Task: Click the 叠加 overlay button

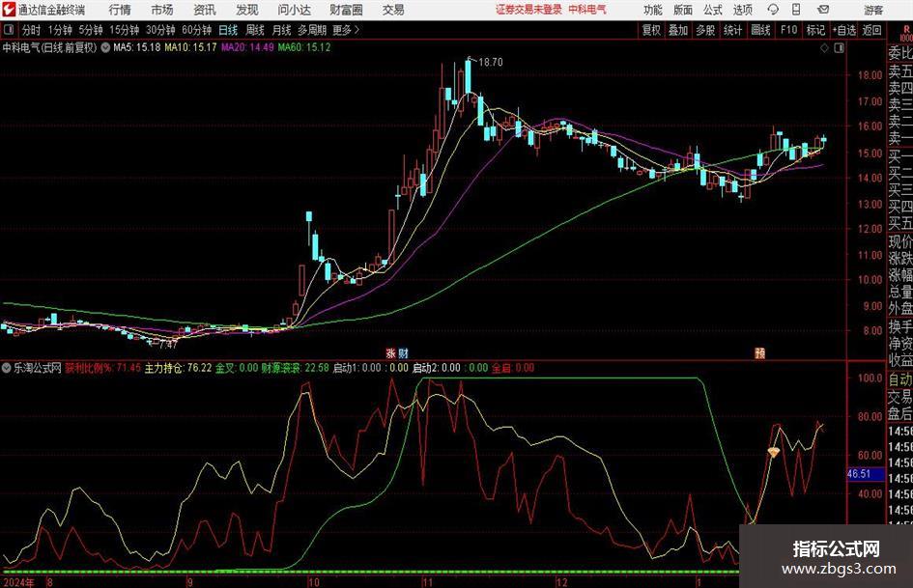Action: click(x=678, y=30)
